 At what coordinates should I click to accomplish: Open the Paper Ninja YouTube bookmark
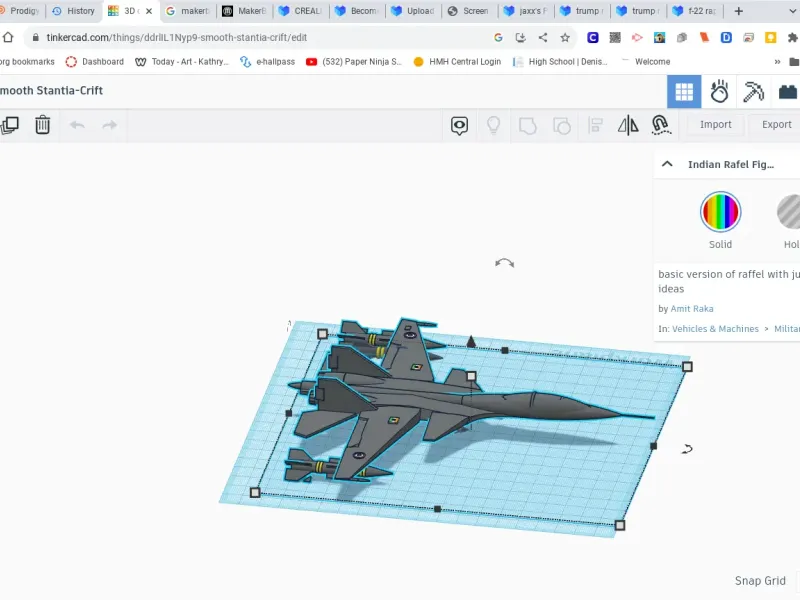coord(354,62)
